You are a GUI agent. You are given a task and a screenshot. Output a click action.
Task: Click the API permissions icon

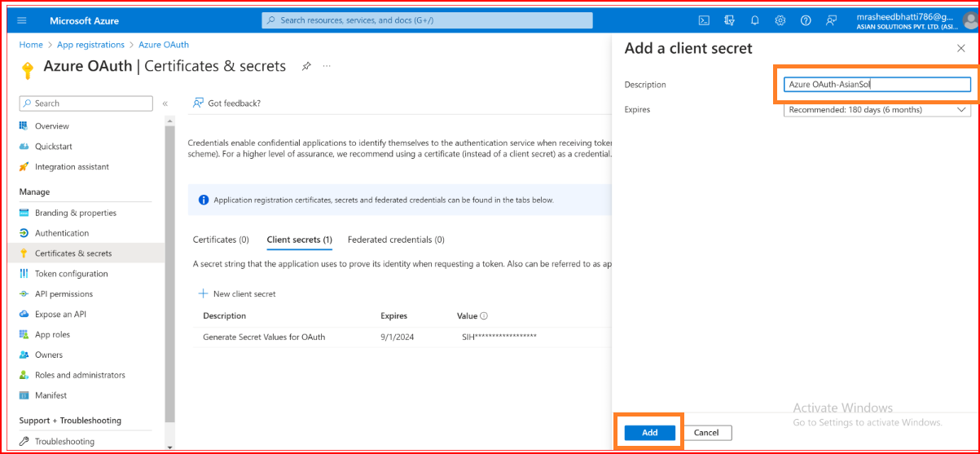pos(24,294)
